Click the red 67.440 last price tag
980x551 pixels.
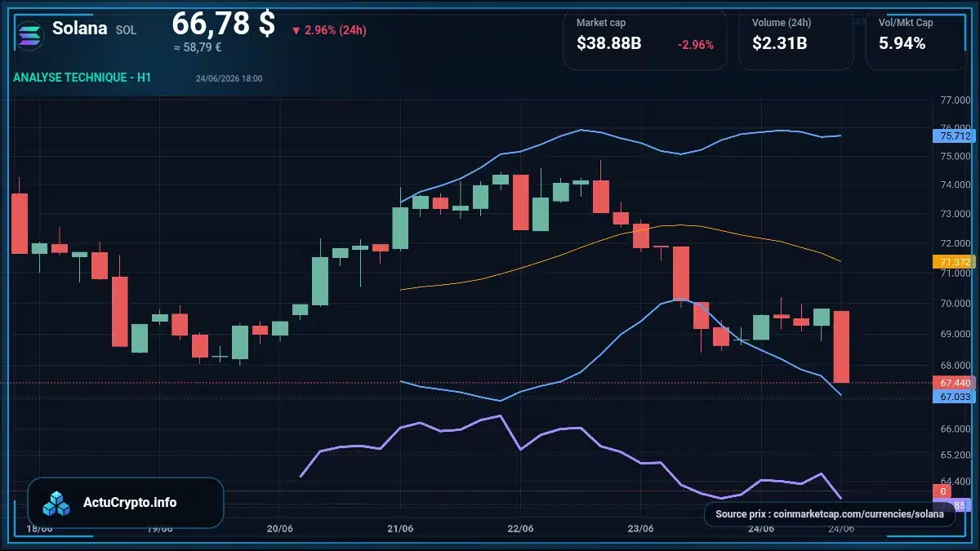(955, 383)
